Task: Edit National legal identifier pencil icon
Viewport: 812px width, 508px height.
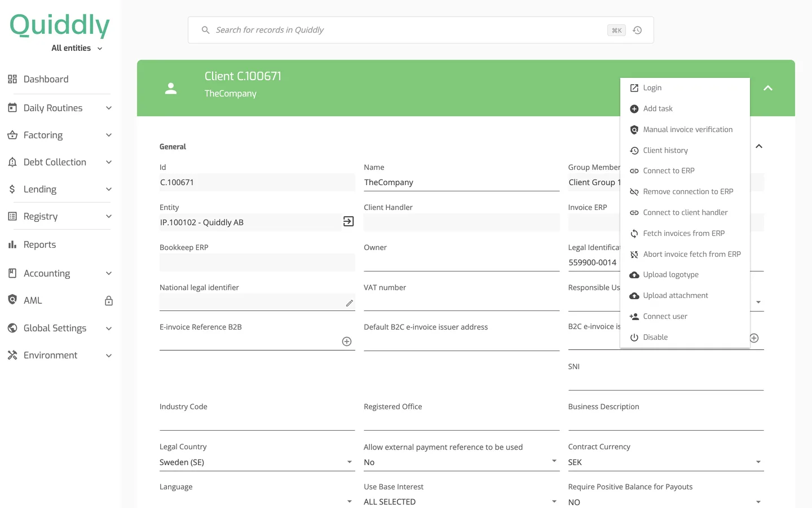Action: tap(350, 303)
